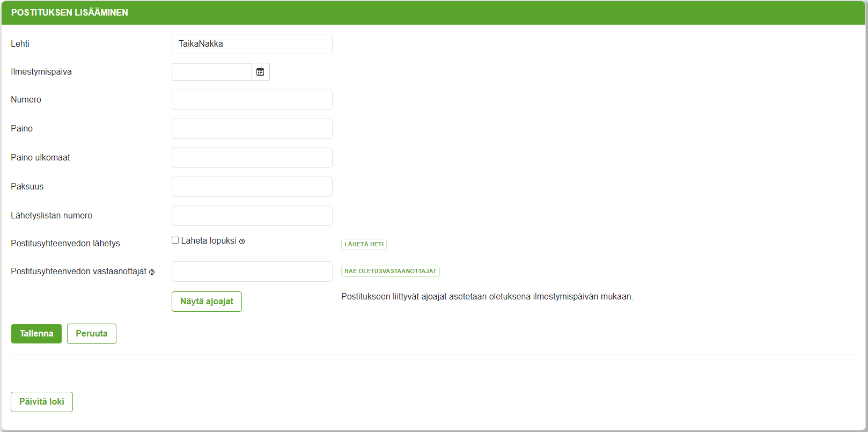Click help icon beside Postitusyhteenvedon vastaanottajat label
Viewport: 868px width, 432px height.
point(152,272)
